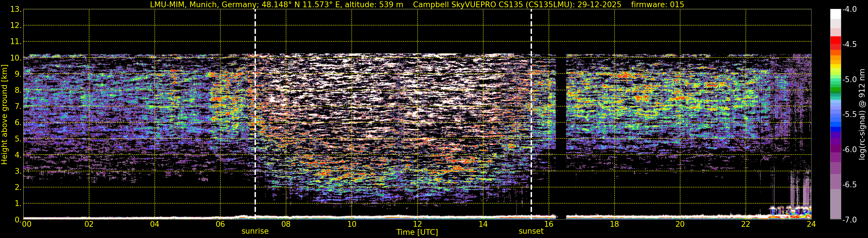This screenshot has width=868, height=238.
Task: Click the '10.' height axis tick label
Action: 16,58
